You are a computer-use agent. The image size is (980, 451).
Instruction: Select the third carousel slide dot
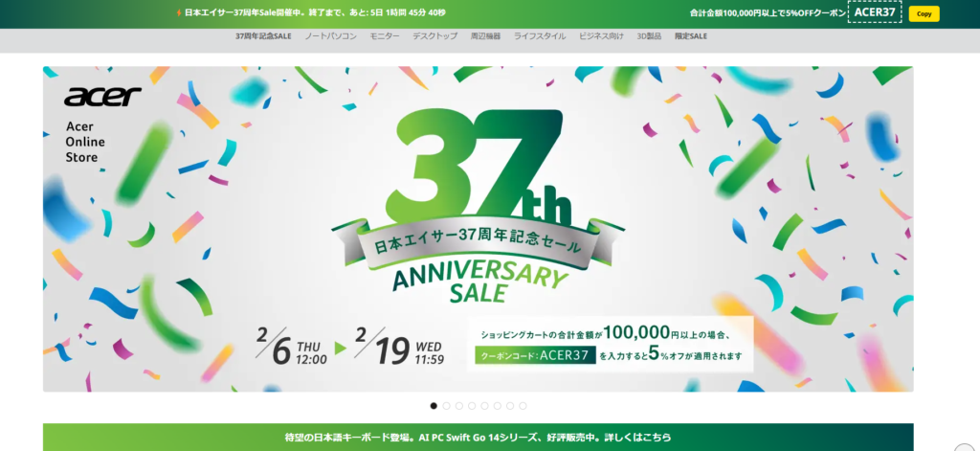pyautogui.click(x=459, y=406)
